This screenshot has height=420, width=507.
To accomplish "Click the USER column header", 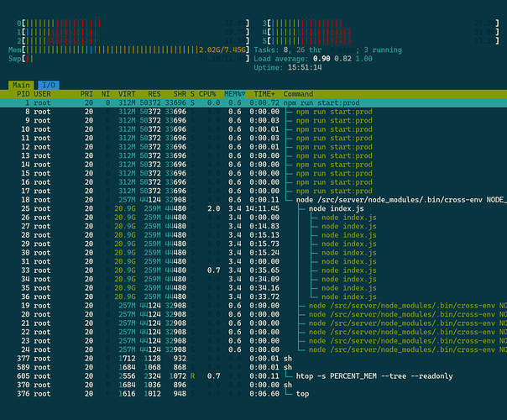I will click(x=43, y=93).
